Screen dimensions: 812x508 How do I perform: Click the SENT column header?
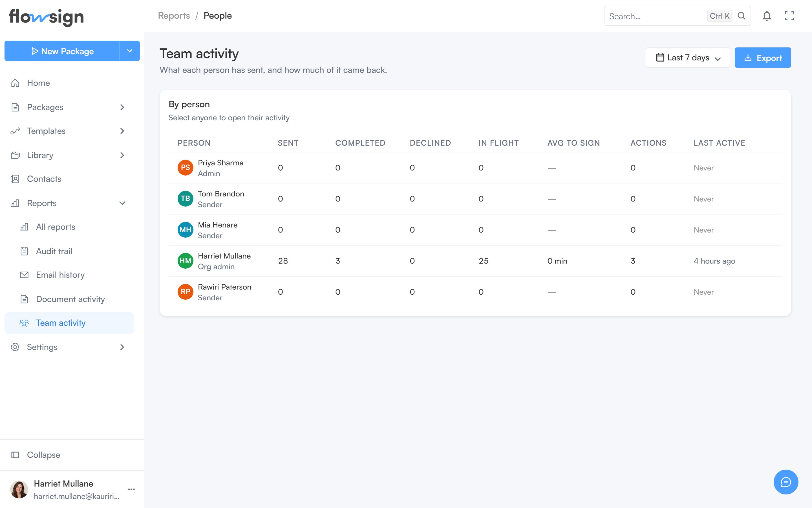coord(288,143)
